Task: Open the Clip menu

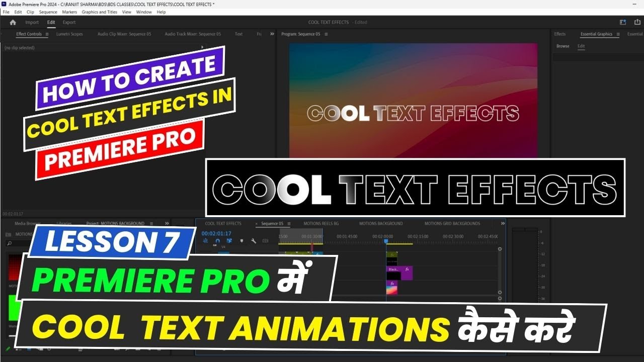Action: point(31,12)
